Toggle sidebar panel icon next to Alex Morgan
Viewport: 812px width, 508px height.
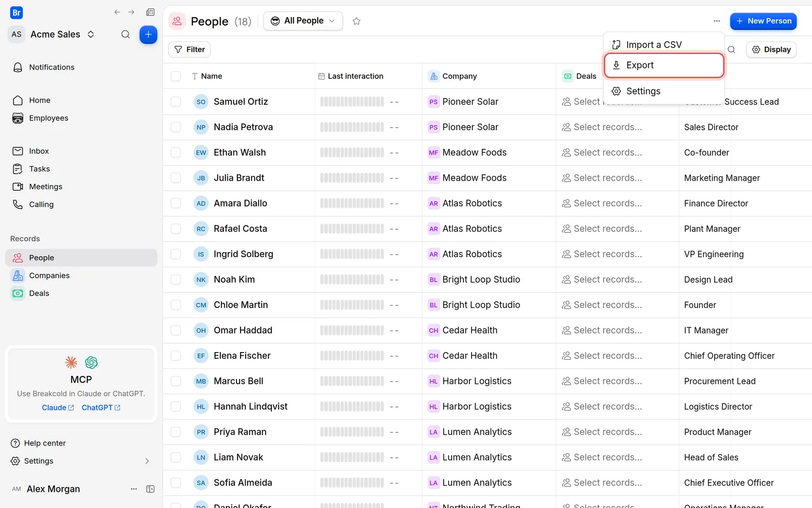point(150,489)
